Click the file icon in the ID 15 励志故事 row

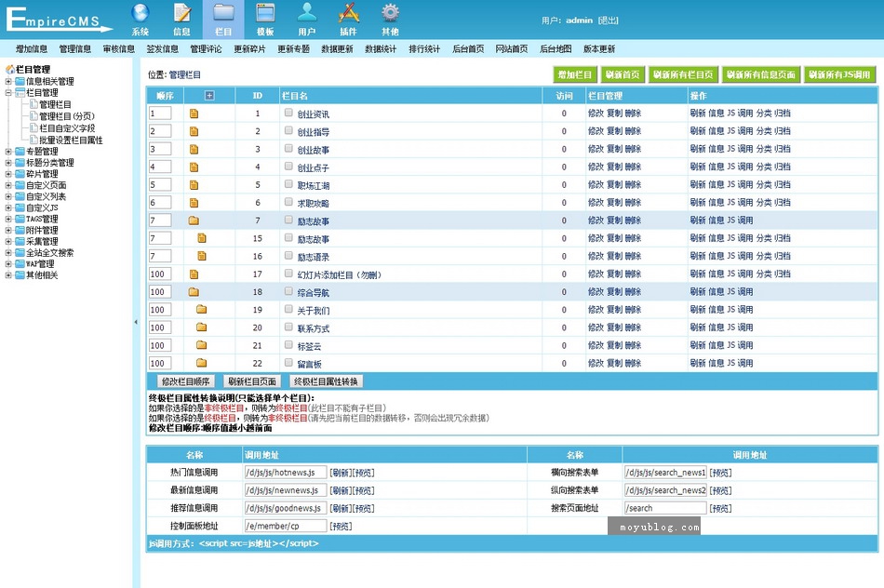coord(202,238)
